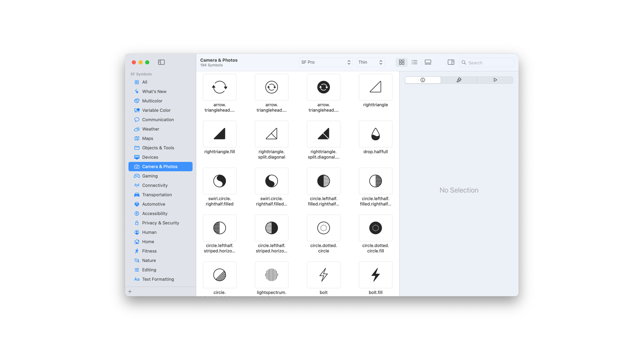Open the animation play tab in inspector
This screenshot has width=644, height=362.
(495, 80)
